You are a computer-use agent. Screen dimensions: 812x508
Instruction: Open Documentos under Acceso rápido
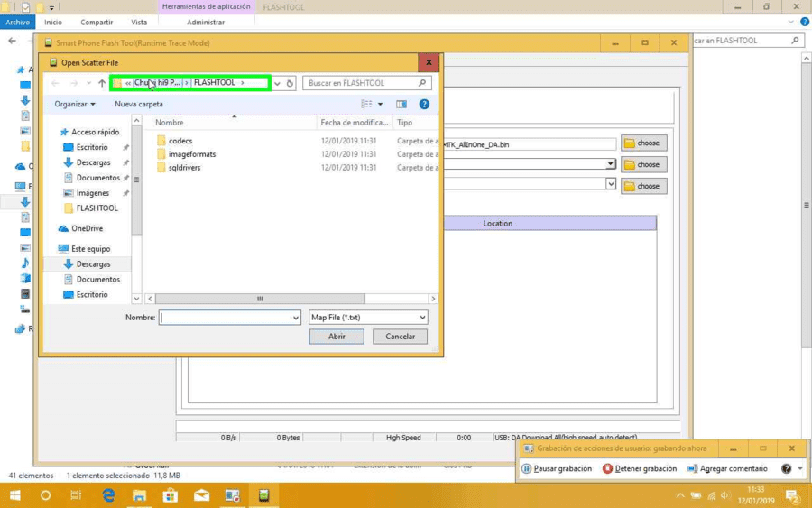[x=97, y=178]
